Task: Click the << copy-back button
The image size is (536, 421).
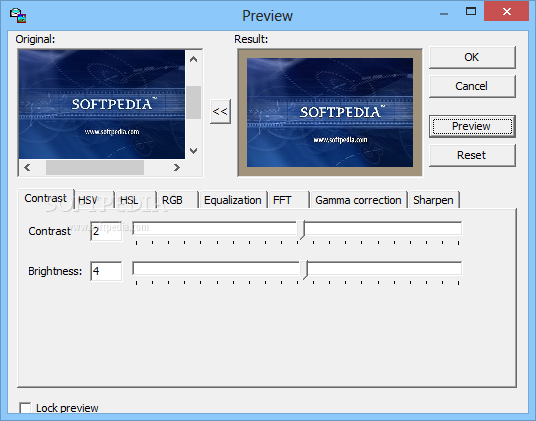Action: point(220,111)
